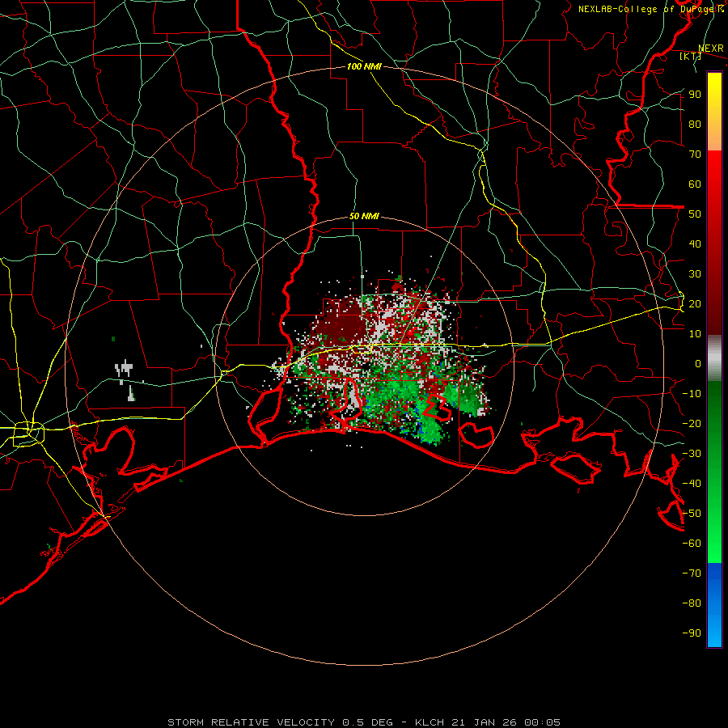Click the "100 NMI" range ring label
Image resolution: width=728 pixels, height=728 pixels.
point(364,66)
